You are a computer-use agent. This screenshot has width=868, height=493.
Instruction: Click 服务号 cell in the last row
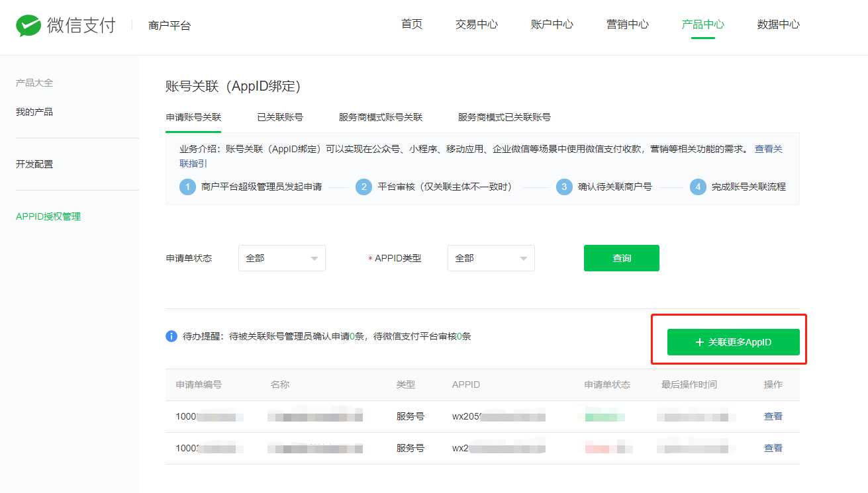[410, 448]
